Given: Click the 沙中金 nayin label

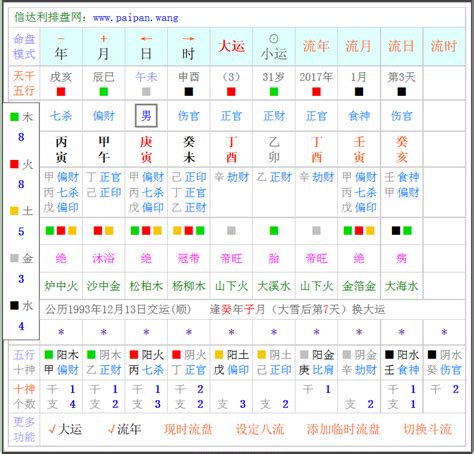Looking at the screenshot, I should [104, 286].
